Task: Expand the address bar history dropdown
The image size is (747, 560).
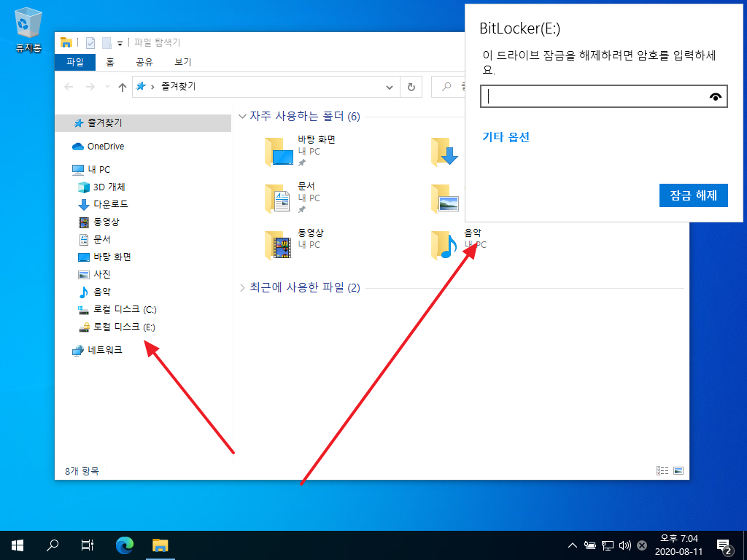Action: 390,87
